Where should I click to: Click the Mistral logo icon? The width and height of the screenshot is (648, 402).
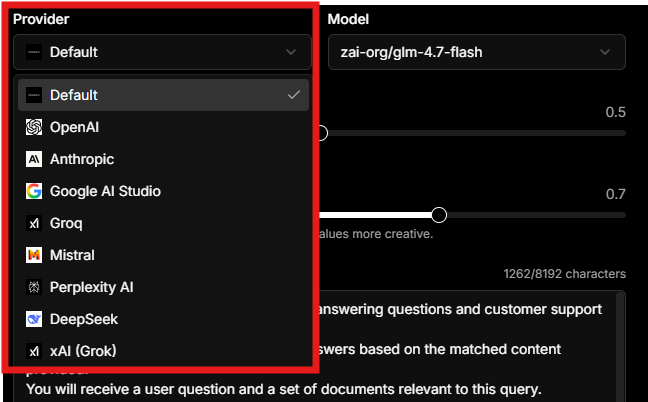point(34,255)
